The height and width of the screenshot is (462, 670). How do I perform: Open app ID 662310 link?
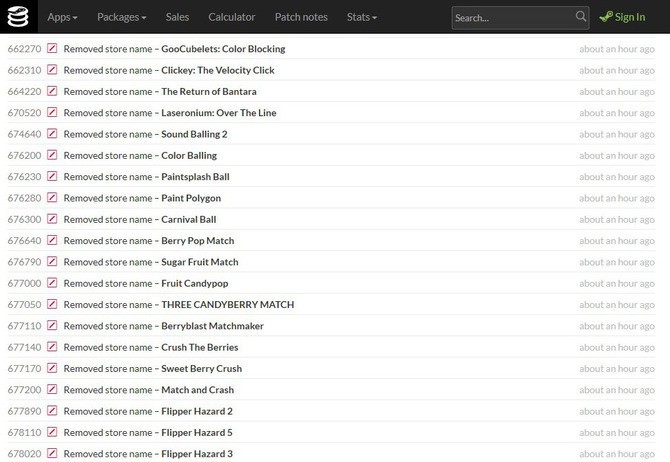[x=24, y=70]
